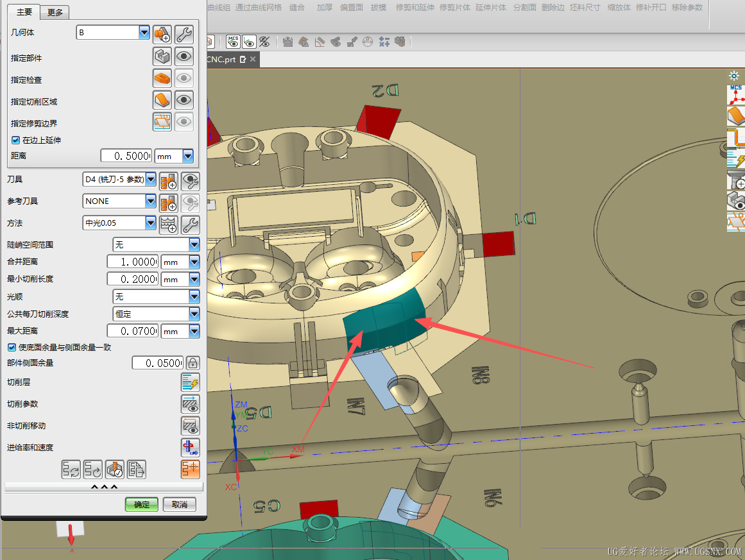Screen dimensions: 745x560
Task: Click the new tool icon beside 刀具
Action: (169, 181)
